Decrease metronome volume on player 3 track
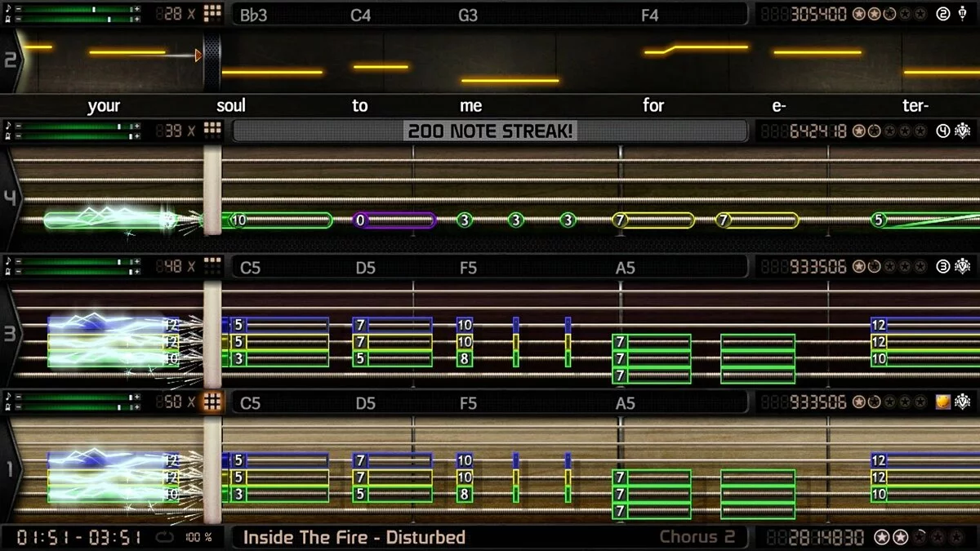Image resolution: width=980 pixels, height=551 pixels. [x=20, y=271]
